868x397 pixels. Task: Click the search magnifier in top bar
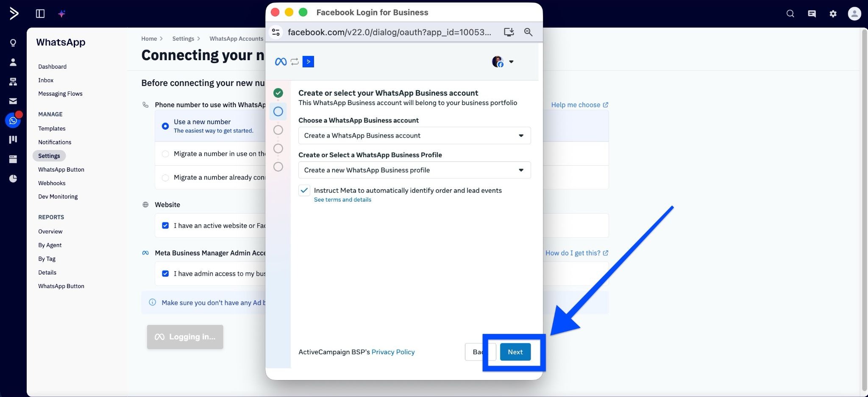point(790,14)
